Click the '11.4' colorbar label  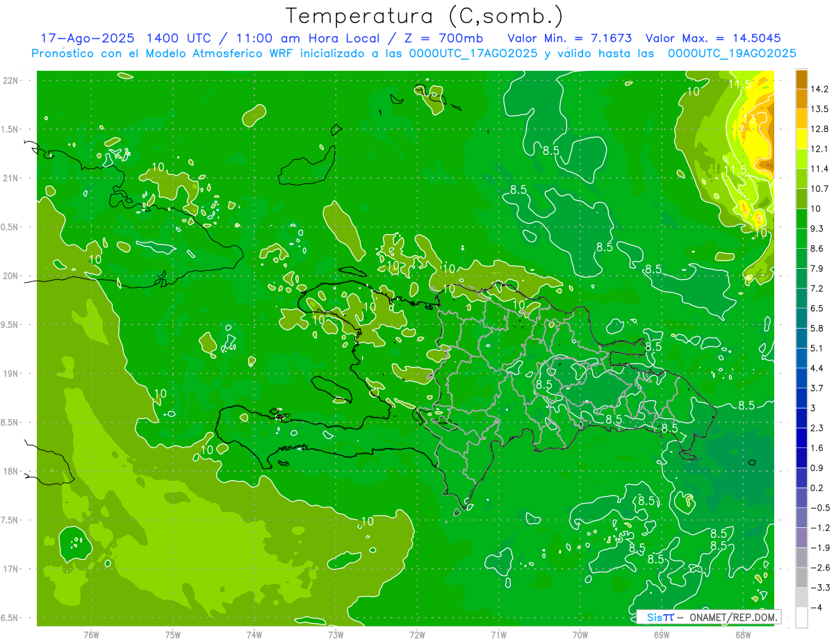pos(820,169)
